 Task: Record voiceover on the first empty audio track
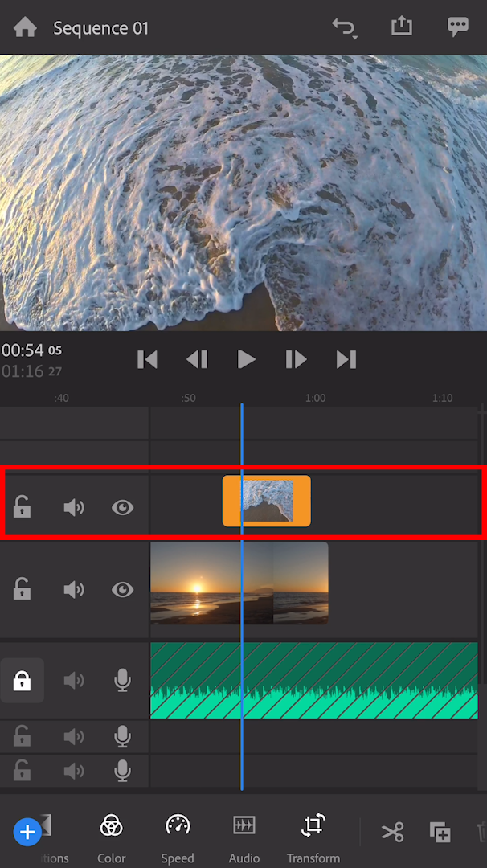click(122, 737)
